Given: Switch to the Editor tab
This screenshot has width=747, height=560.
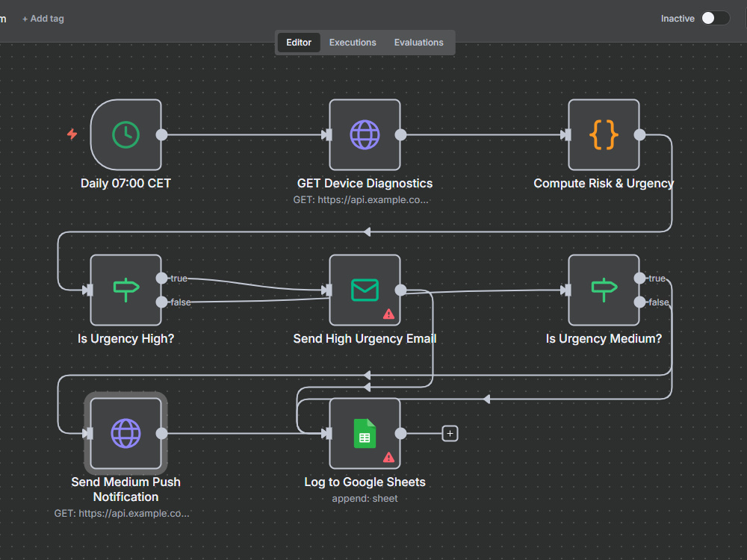Looking at the screenshot, I should pos(299,43).
